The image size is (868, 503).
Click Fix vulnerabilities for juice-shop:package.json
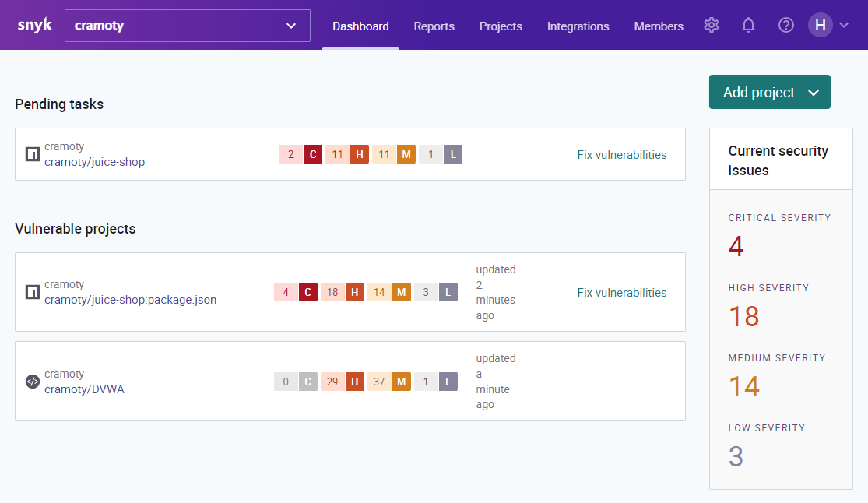pos(622,293)
